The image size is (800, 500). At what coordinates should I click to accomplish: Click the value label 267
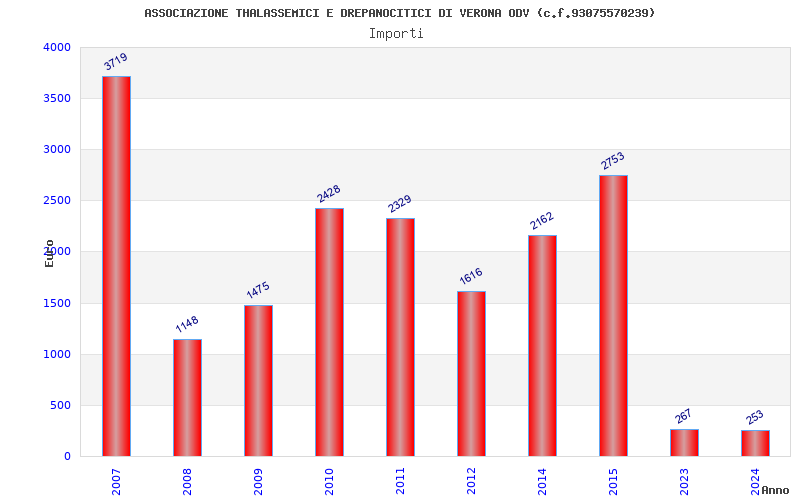(683, 416)
